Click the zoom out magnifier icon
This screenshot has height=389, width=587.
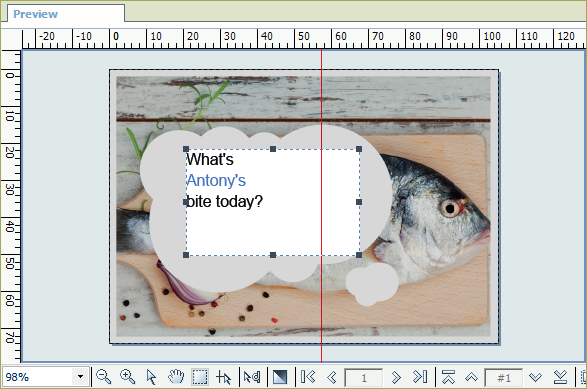click(x=103, y=377)
